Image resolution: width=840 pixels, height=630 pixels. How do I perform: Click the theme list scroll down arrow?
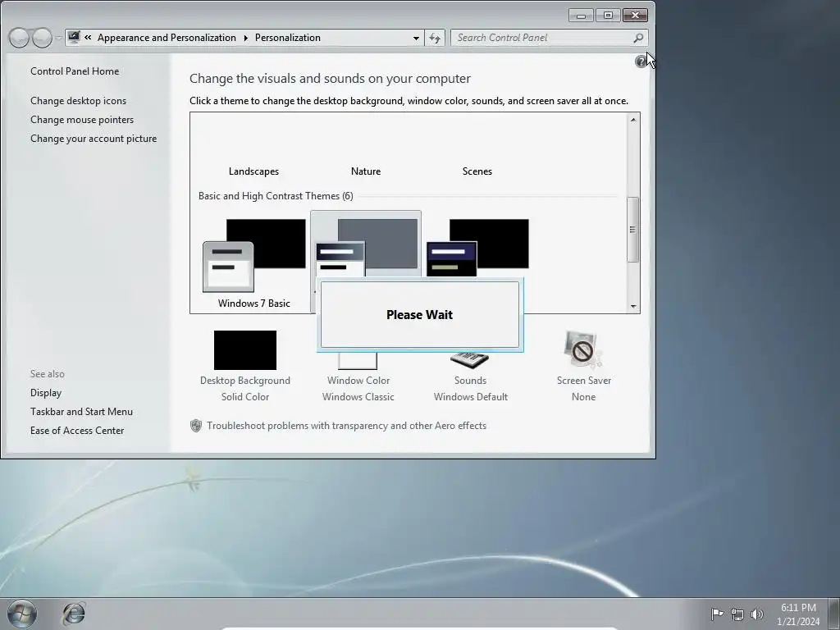[633, 307]
